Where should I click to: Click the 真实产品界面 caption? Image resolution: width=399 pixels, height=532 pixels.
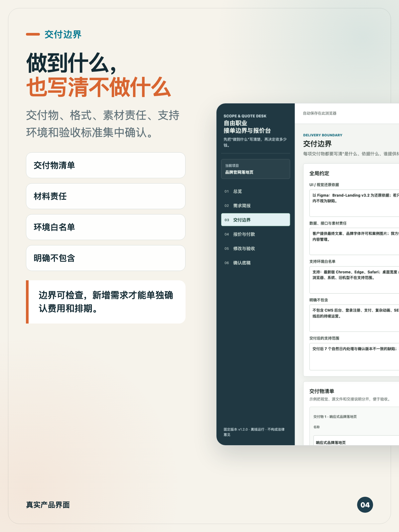pyautogui.click(x=48, y=505)
